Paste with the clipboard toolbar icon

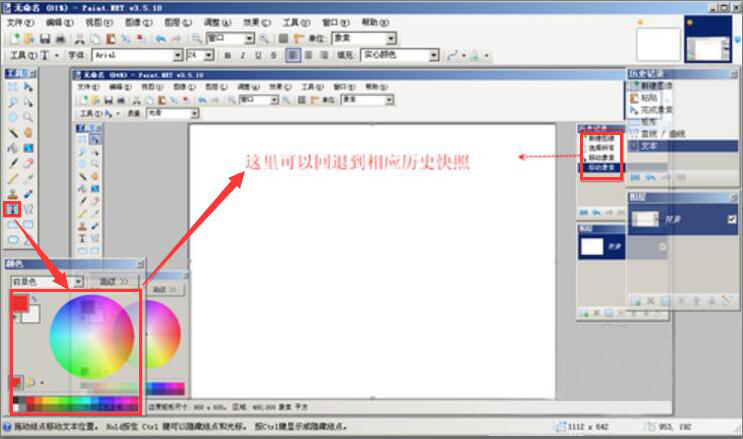tap(111, 38)
